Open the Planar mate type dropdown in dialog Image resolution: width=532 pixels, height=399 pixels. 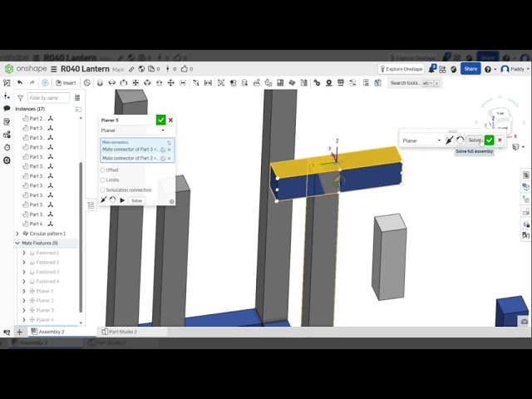[133, 131]
